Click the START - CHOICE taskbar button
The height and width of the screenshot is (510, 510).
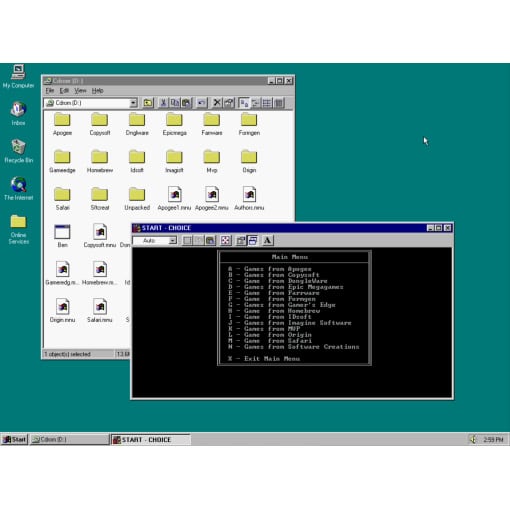click(151, 439)
